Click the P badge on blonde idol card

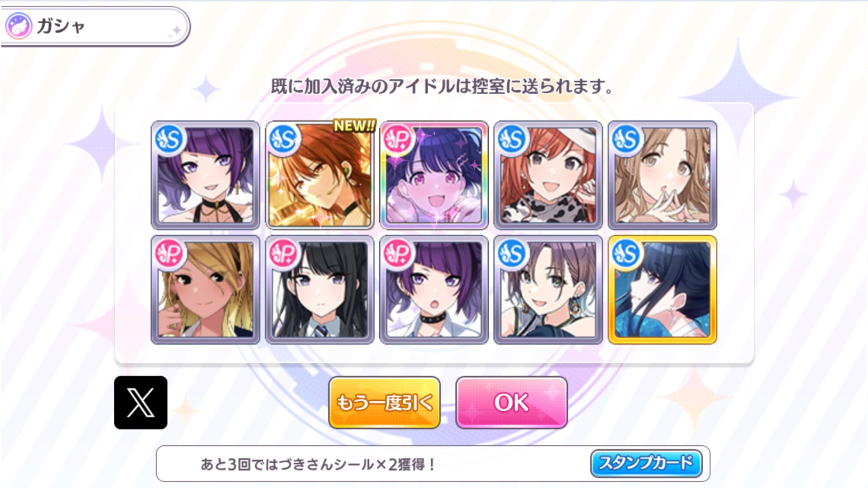click(170, 253)
